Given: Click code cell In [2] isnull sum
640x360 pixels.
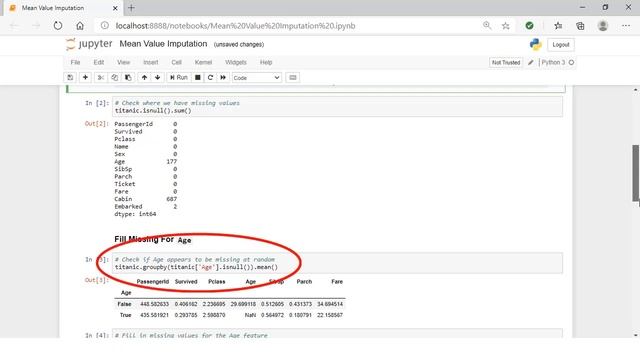Looking at the screenshot, I should pos(338,107).
